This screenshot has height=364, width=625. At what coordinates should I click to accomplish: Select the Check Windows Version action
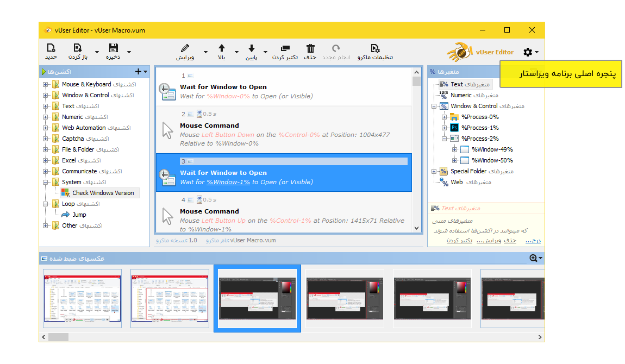(x=103, y=192)
